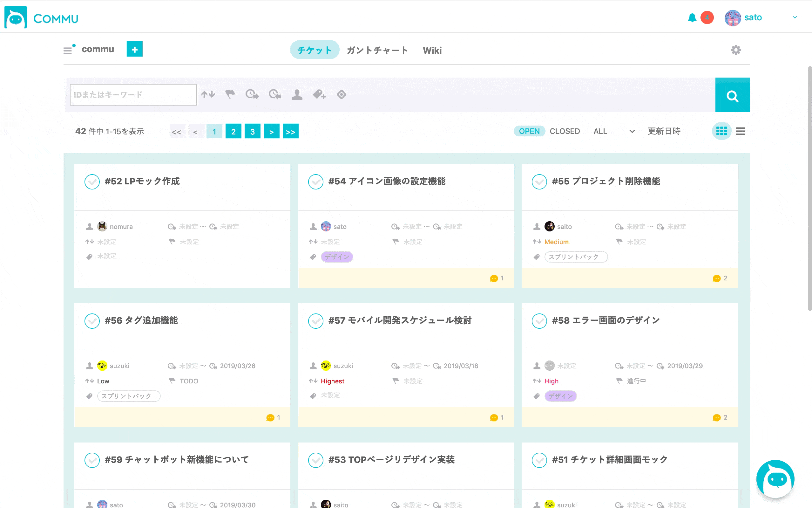The image size is (812, 508).
Task: Switch to grid card view
Action: (x=721, y=131)
